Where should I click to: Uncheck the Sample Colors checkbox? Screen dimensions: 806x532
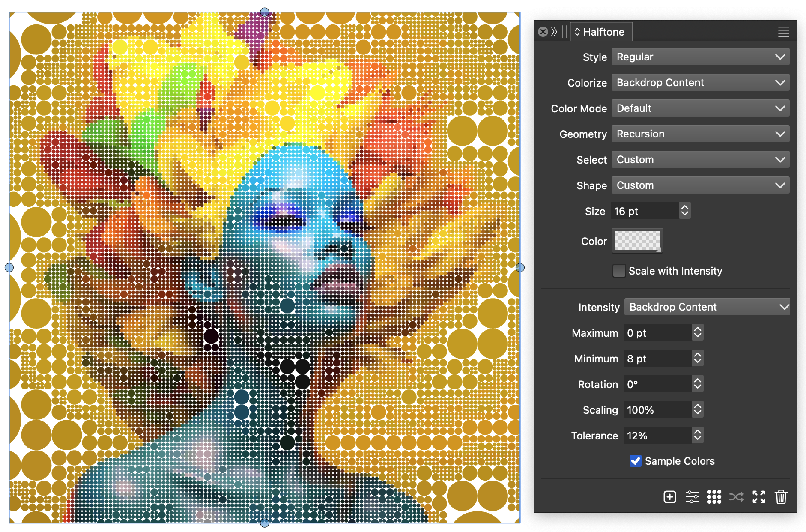[636, 461]
